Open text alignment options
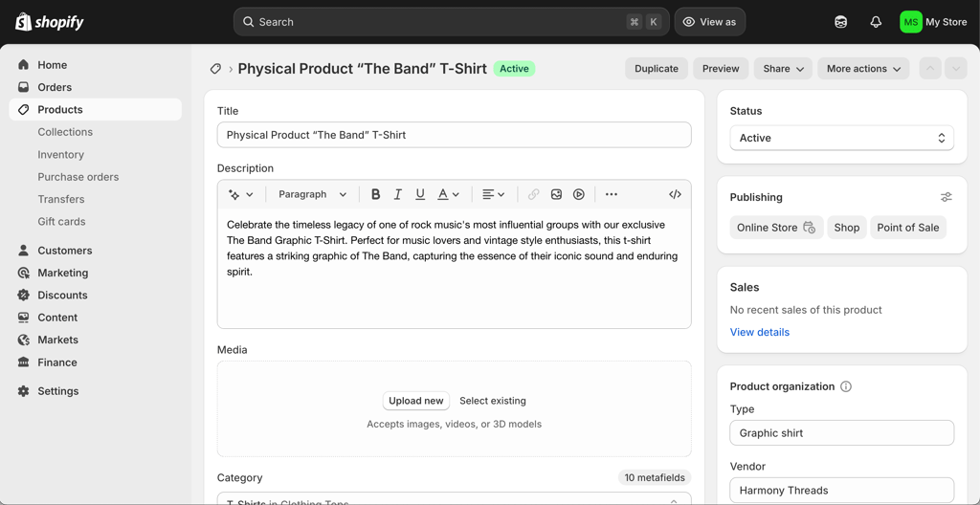The width and height of the screenshot is (980, 505). point(493,194)
